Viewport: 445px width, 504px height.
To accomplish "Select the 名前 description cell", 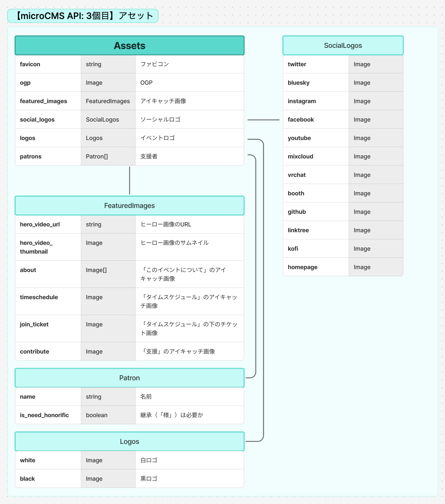I will 190,397.
